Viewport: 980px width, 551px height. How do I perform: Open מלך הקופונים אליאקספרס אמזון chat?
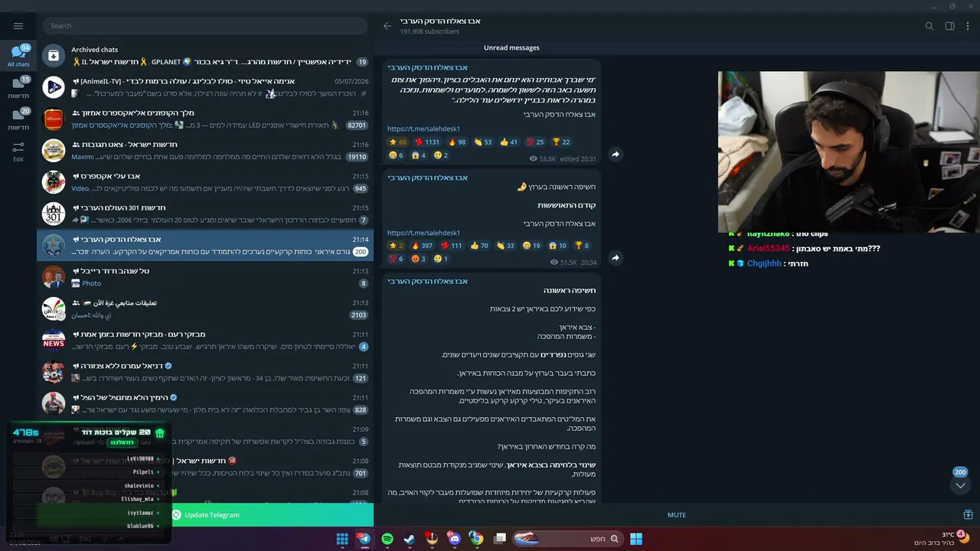(205, 119)
